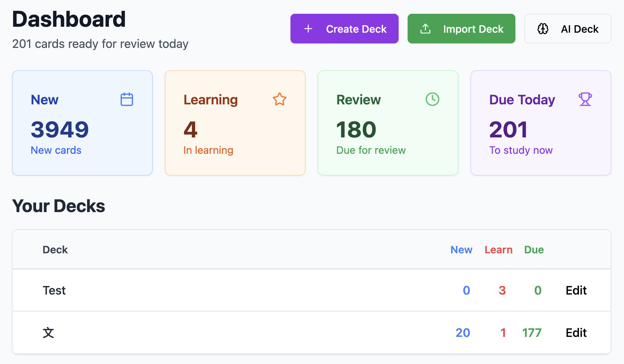The image size is (624, 364).
Task: Edit the Test deck
Action: pyautogui.click(x=576, y=290)
